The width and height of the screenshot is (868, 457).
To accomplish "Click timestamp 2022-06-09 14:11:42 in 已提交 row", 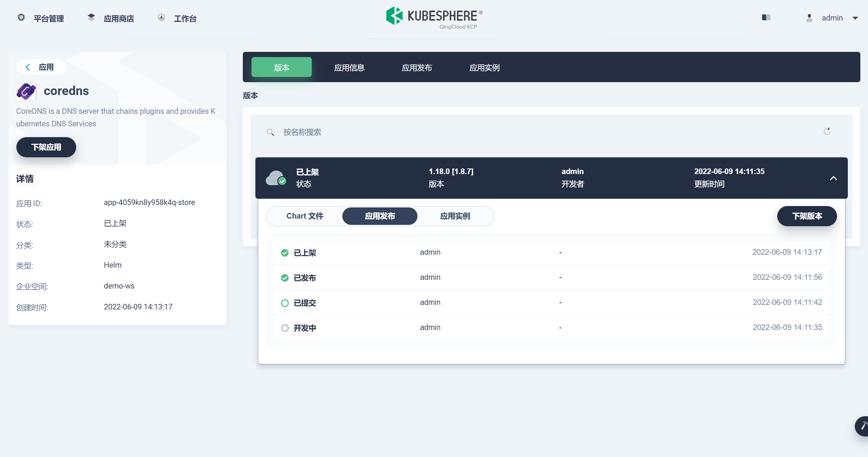I will (x=787, y=302).
